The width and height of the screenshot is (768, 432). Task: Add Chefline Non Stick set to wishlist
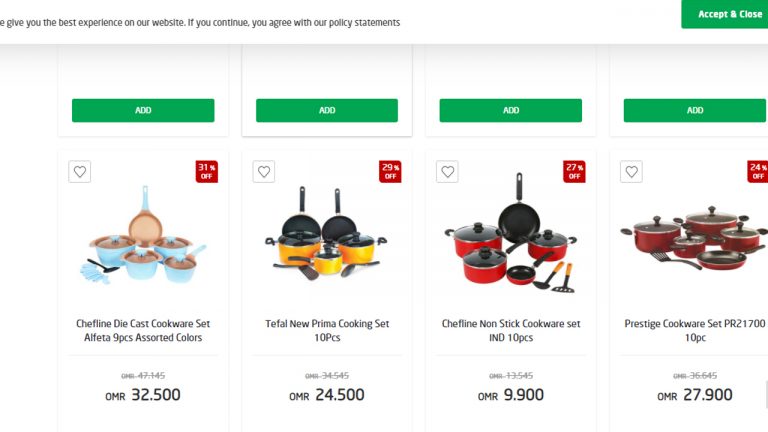(x=447, y=172)
